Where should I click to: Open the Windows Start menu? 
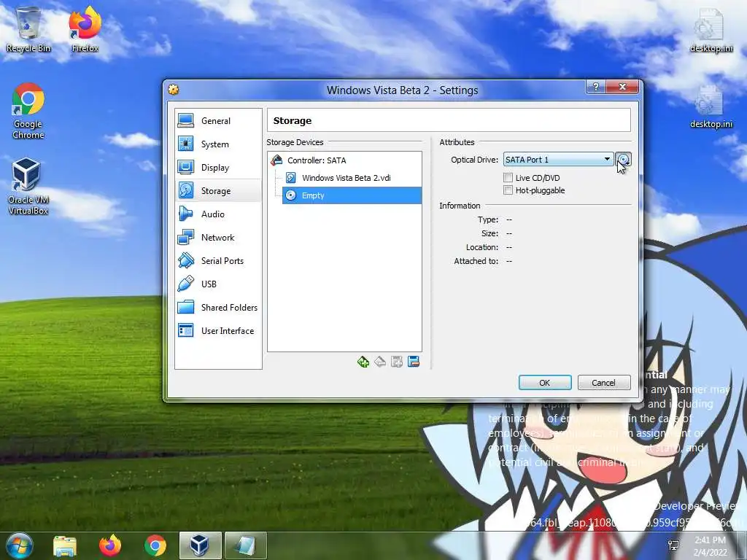(18, 545)
